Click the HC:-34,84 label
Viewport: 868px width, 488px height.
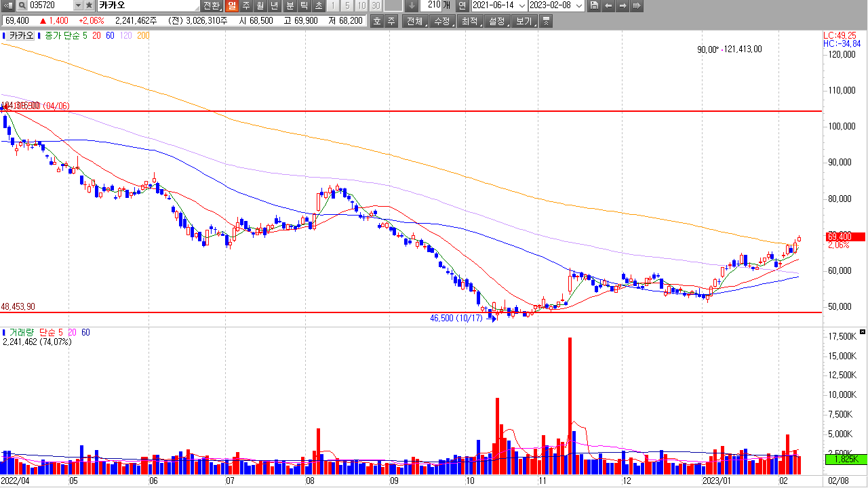(x=842, y=43)
